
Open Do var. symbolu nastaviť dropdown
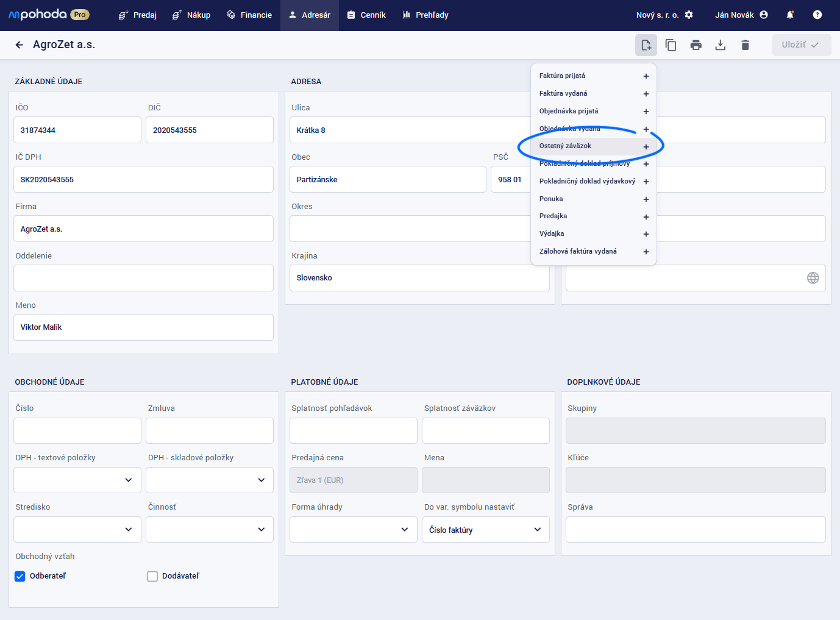(486, 529)
